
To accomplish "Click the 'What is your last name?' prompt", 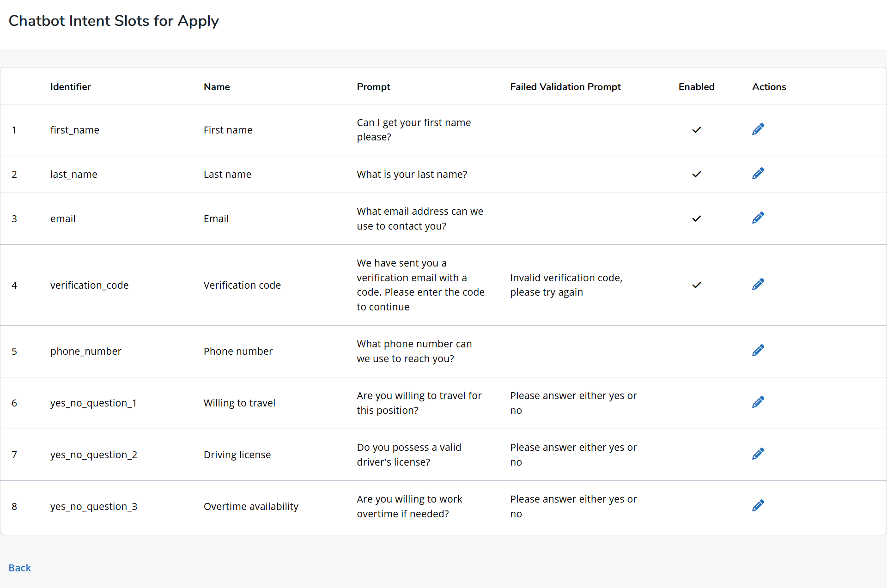I will tap(412, 174).
